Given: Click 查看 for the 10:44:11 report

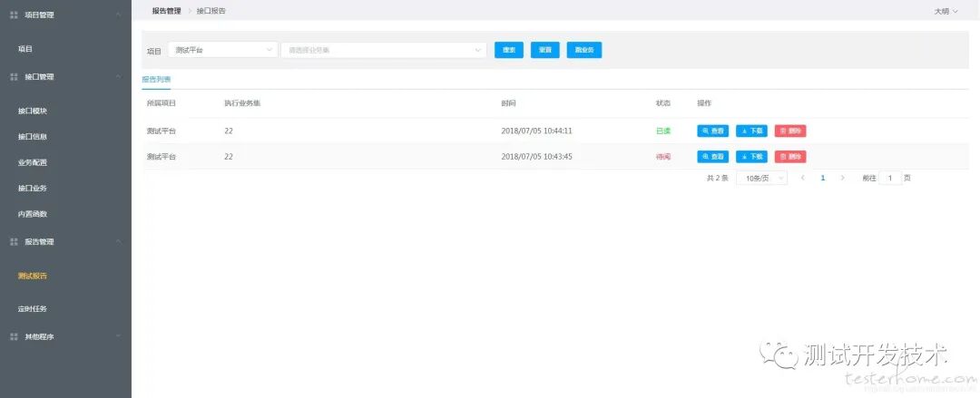Looking at the screenshot, I should [x=713, y=131].
